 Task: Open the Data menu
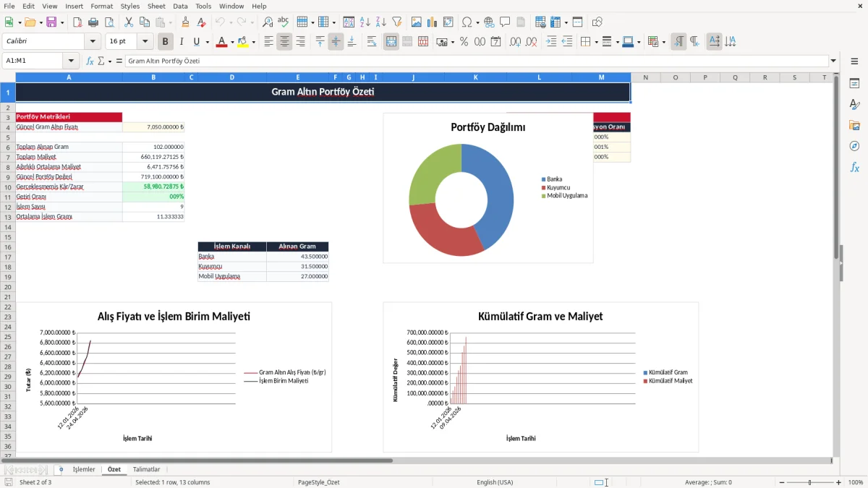click(180, 6)
